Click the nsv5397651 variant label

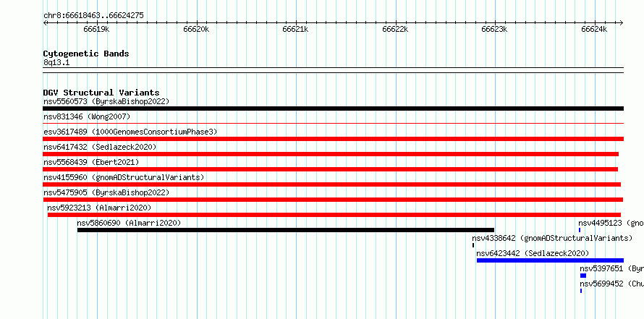click(x=612, y=268)
